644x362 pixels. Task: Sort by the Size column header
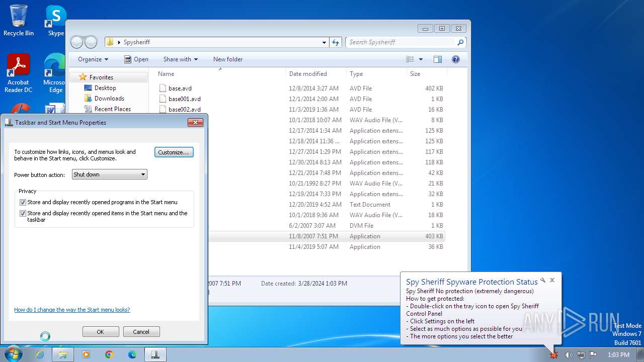[x=427, y=74]
